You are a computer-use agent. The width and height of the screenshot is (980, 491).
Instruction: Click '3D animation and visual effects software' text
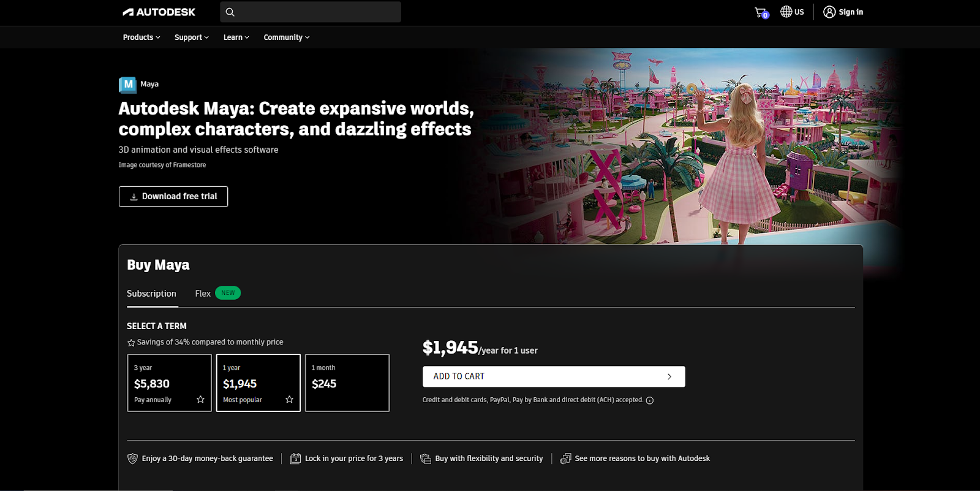click(x=198, y=150)
